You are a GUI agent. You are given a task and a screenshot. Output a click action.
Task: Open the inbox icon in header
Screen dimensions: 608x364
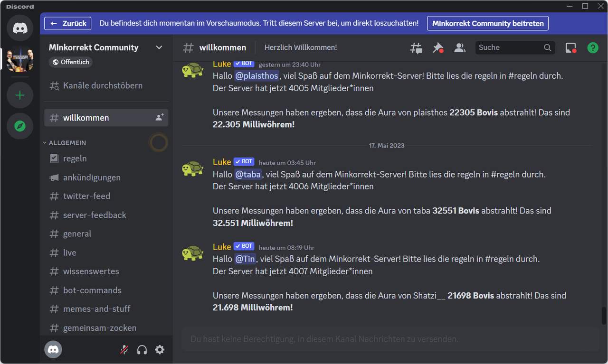[570, 47]
